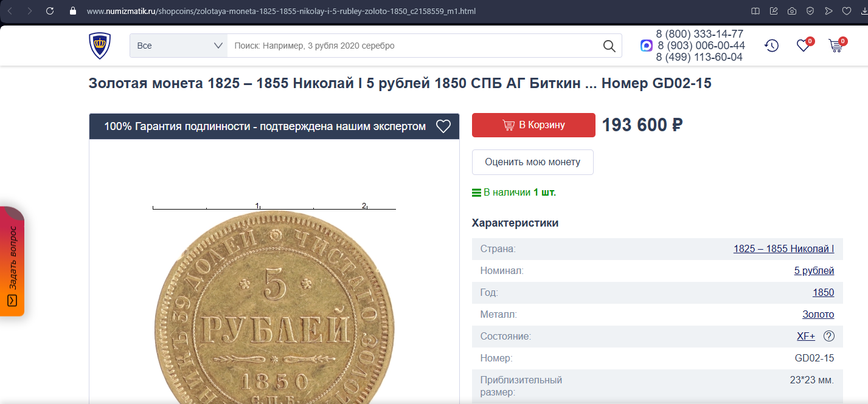Click the messenger chat icon near phone numbers
The image size is (868, 404).
(x=647, y=46)
